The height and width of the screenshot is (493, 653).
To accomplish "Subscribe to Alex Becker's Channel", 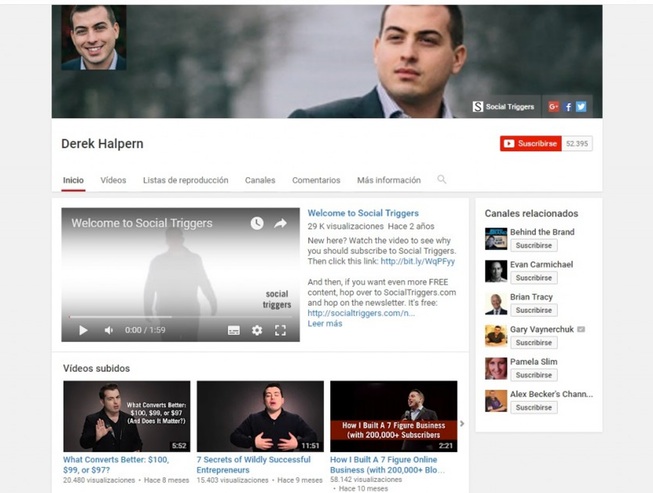I will coord(534,408).
